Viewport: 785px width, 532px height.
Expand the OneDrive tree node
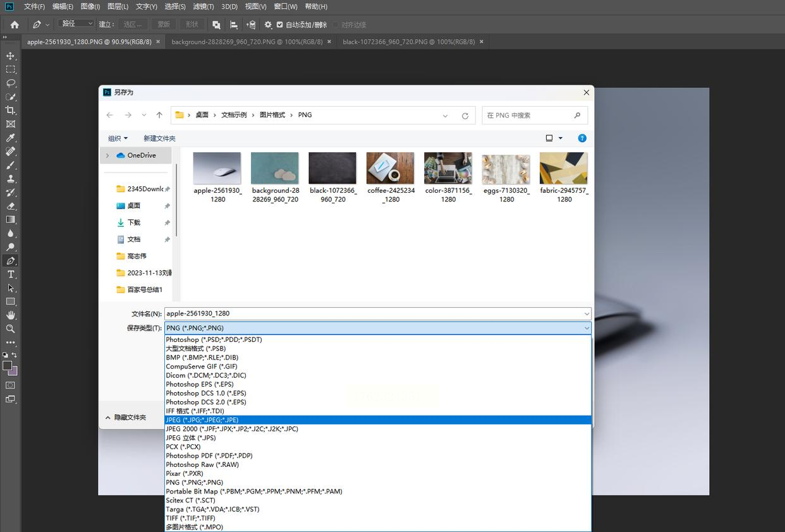pyautogui.click(x=107, y=155)
